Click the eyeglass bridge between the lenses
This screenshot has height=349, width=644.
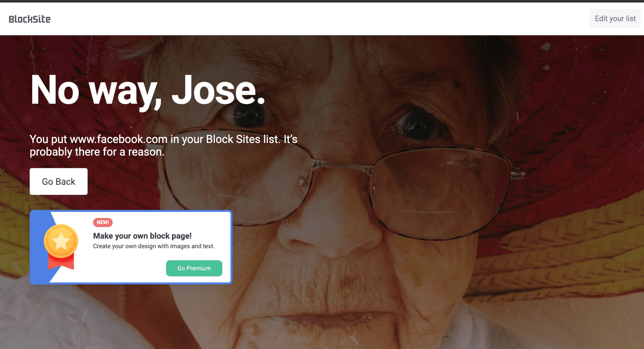[x=341, y=164]
